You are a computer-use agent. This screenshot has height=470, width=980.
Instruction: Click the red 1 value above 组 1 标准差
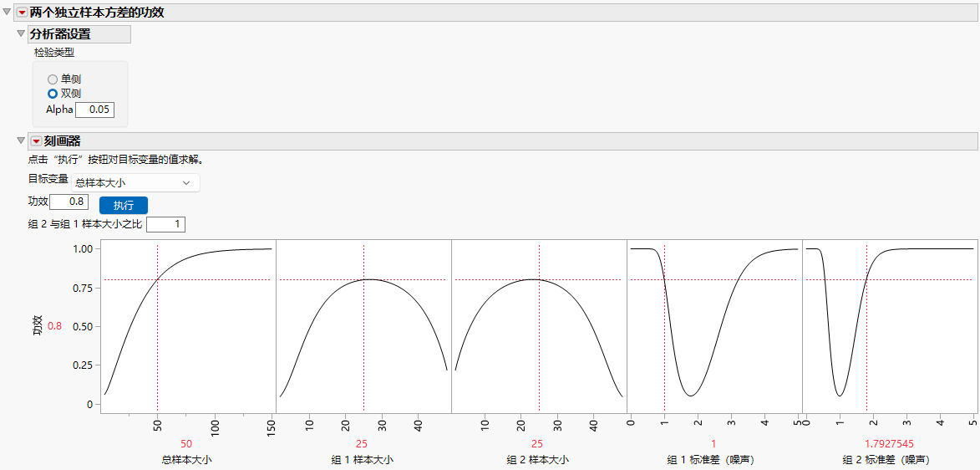713,444
